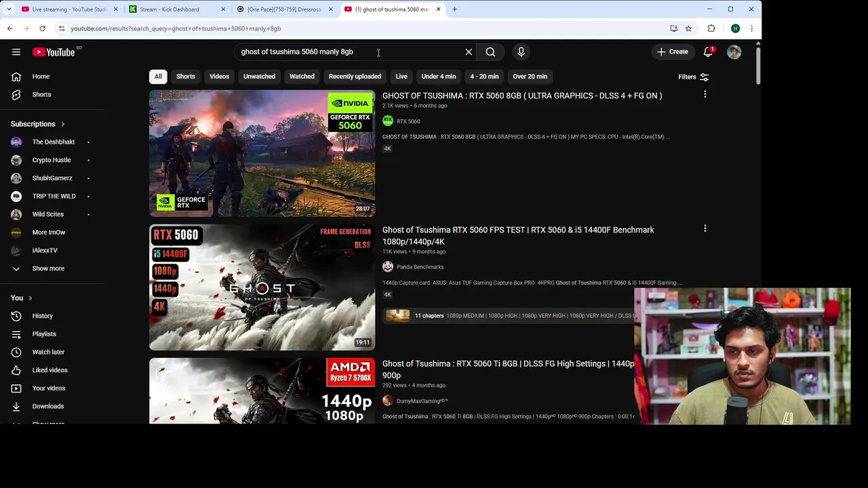Image resolution: width=868 pixels, height=488 pixels.
Task: Select the Under 4 min chip
Action: (x=439, y=77)
